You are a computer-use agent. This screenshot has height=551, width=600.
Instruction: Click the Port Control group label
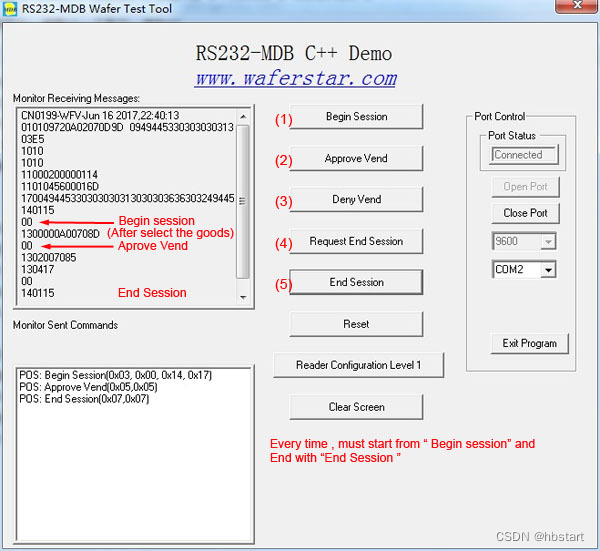pyautogui.click(x=499, y=116)
